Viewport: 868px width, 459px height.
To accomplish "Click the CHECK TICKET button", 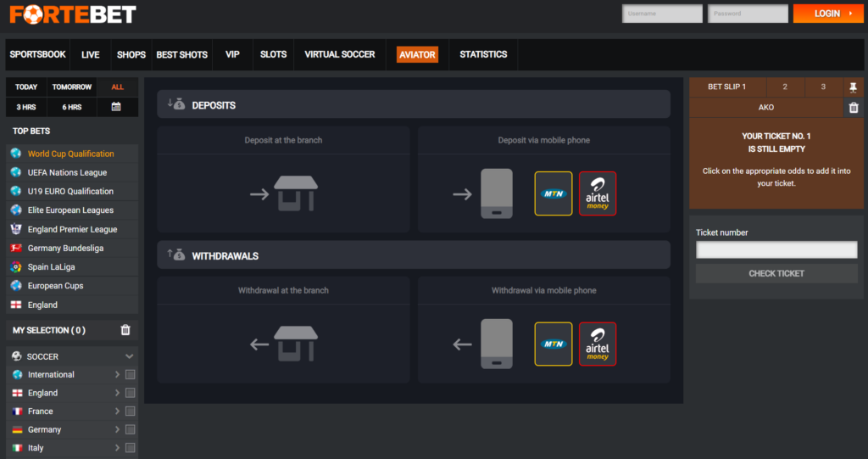I will [776, 273].
